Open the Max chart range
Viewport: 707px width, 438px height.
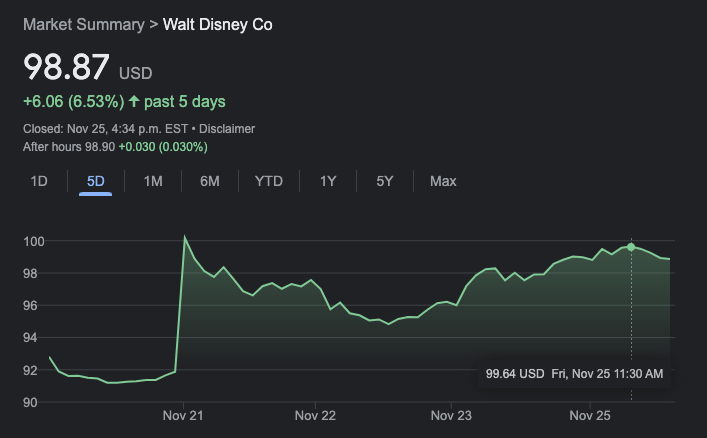click(x=443, y=181)
